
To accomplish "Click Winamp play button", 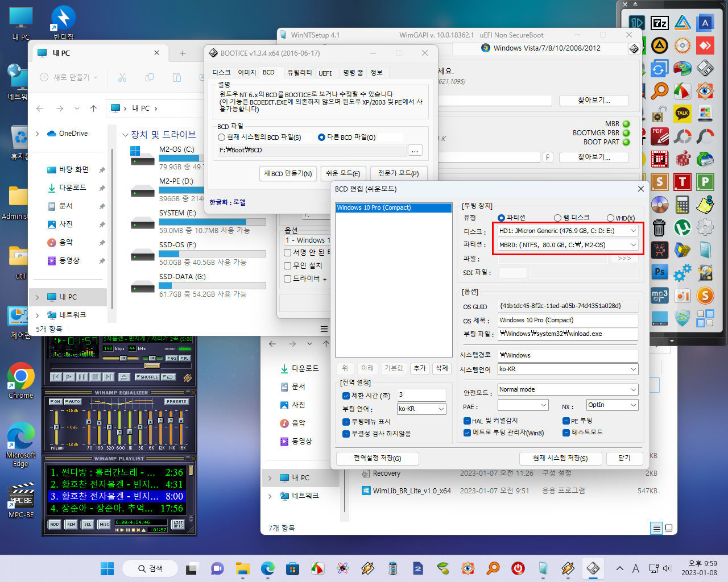I will (x=69, y=377).
